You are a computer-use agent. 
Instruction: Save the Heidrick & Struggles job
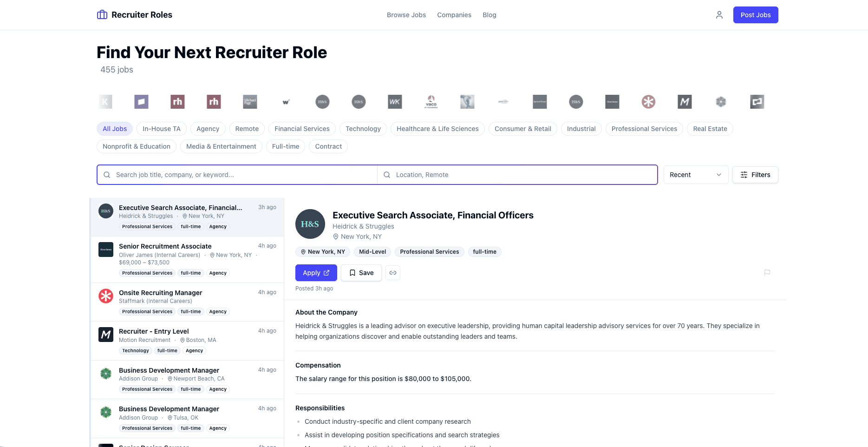(361, 273)
